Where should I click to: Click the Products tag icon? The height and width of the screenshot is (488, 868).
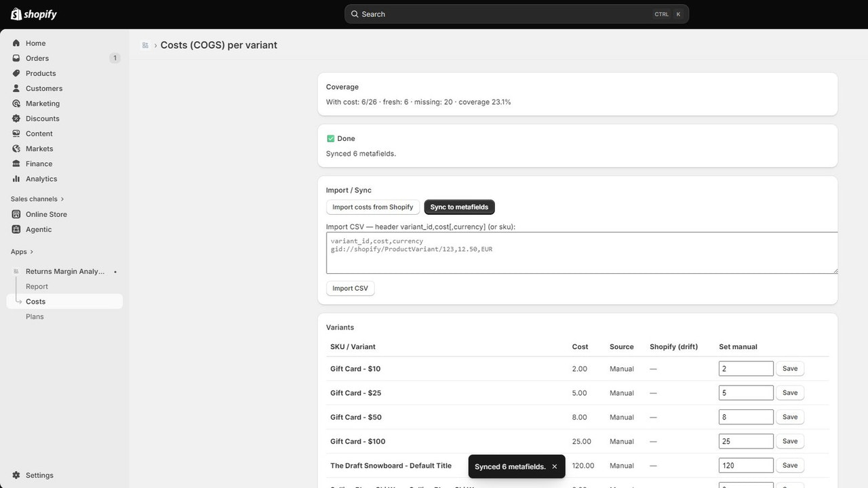point(16,73)
